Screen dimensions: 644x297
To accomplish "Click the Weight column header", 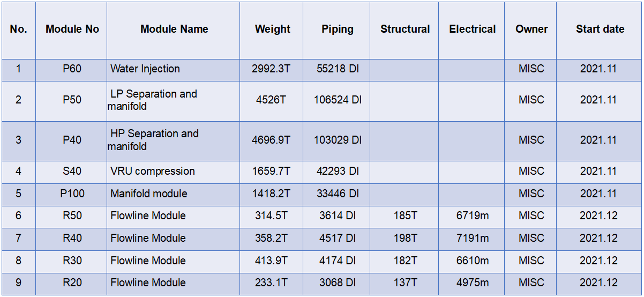I will point(271,30).
